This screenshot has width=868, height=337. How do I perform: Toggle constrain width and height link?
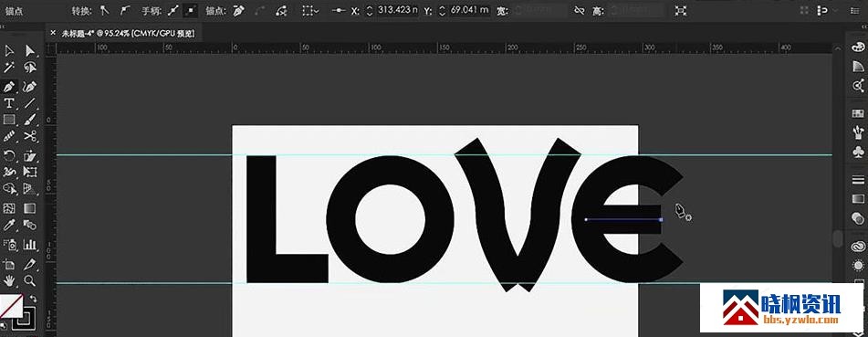(x=579, y=10)
